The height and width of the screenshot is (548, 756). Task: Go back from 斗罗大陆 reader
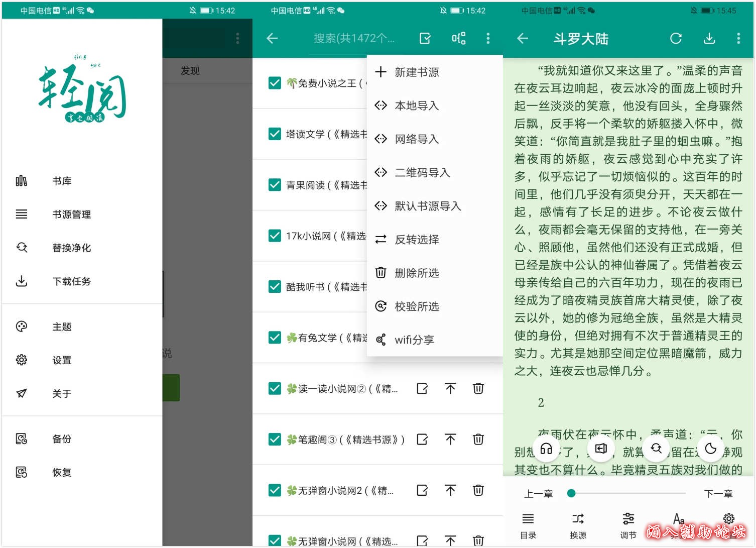(523, 38)
